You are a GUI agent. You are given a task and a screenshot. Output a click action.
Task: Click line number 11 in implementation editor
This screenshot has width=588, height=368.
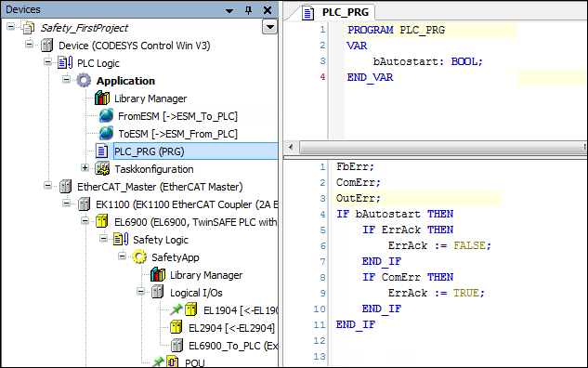tap(320, 324)
